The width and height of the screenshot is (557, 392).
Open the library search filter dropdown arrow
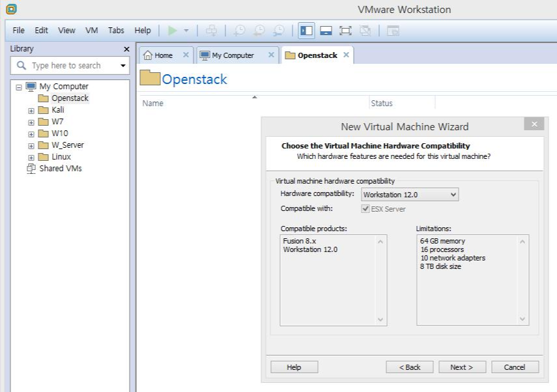point(123,66)
